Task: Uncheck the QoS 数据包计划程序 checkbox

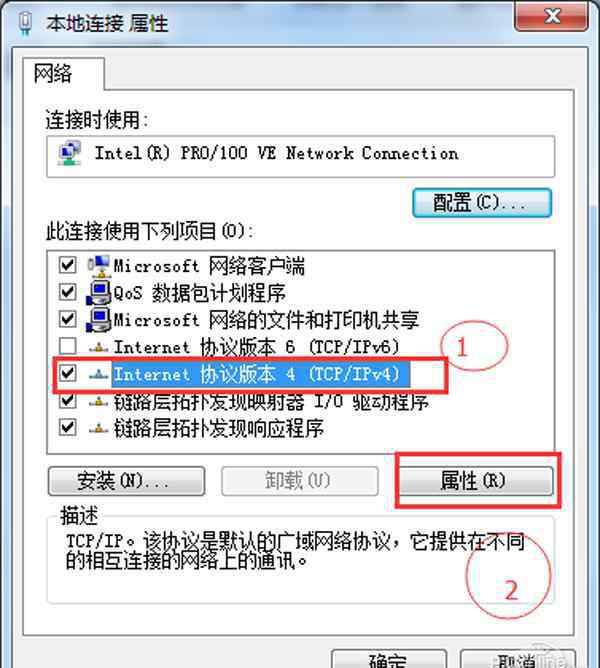Action: (x=68, y=292)
